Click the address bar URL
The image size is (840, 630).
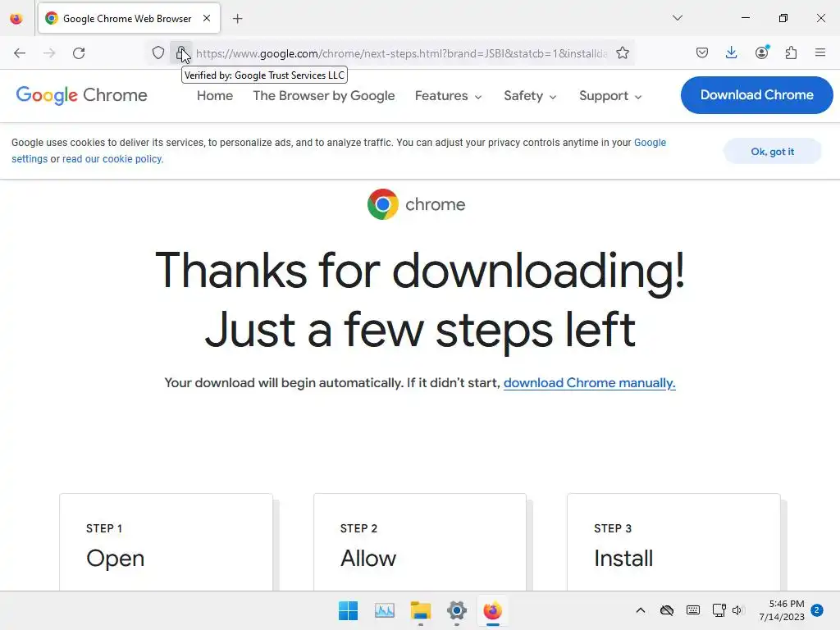[402, 53]
